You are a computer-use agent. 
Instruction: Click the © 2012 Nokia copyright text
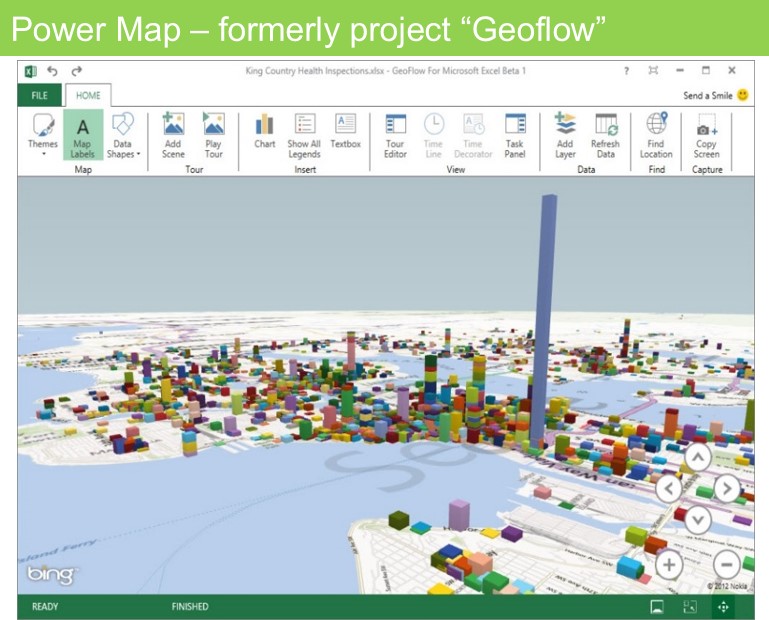[727, 586]
